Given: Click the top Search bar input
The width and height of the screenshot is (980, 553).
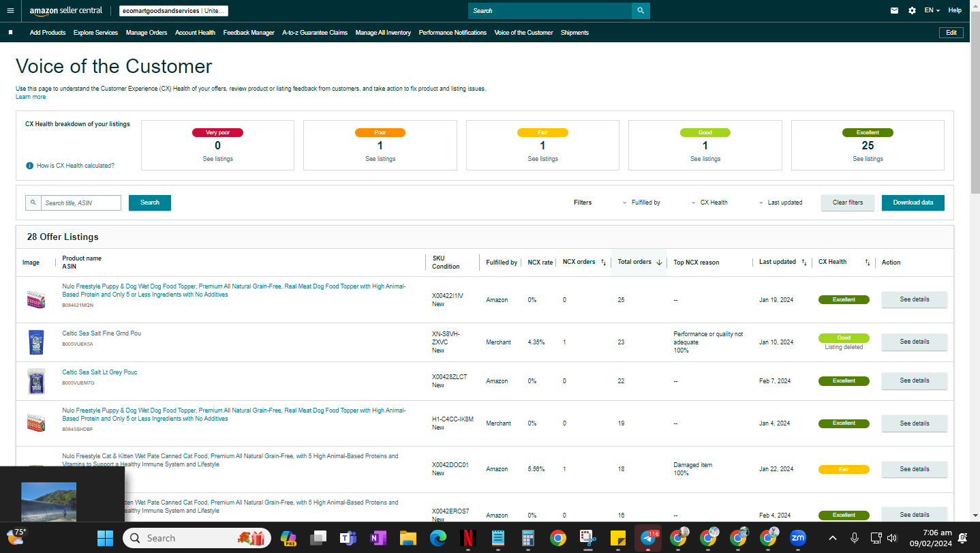Looking at the screenshot, I should pyautogui.click(x=550, y=11).
